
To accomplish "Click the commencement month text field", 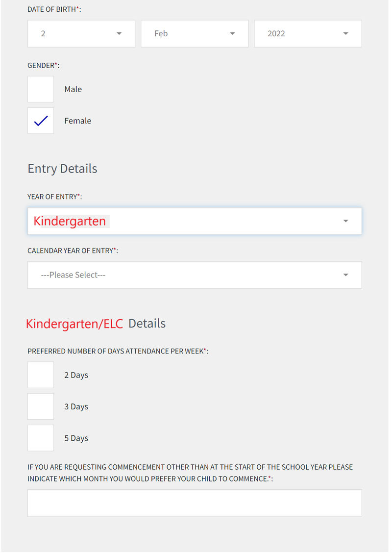I will click(195, 503).
